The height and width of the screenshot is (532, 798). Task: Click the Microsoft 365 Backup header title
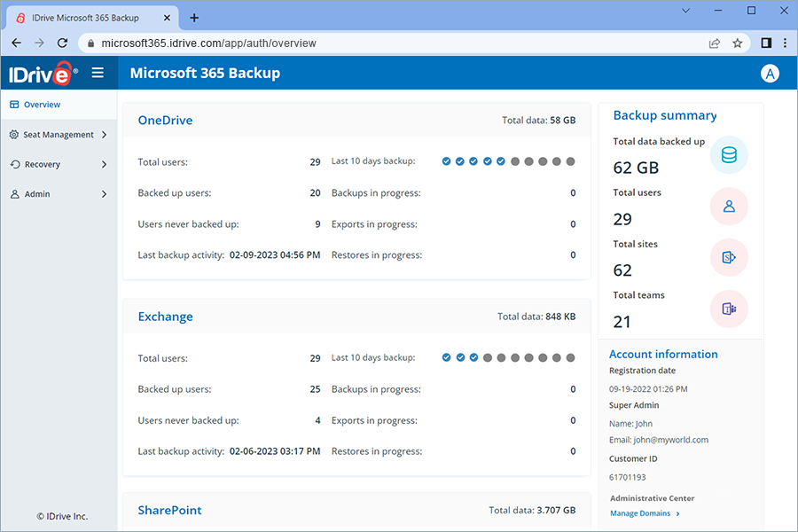[205, 73]
